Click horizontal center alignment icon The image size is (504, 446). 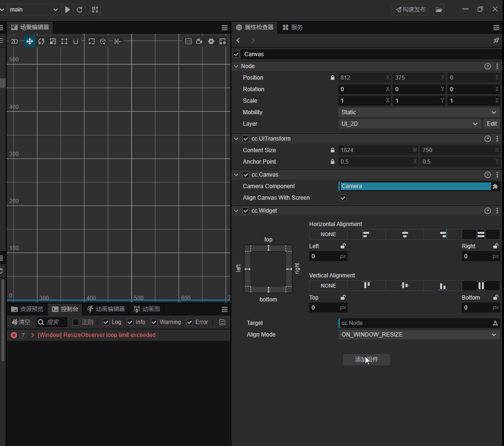(x=405, y=234)
